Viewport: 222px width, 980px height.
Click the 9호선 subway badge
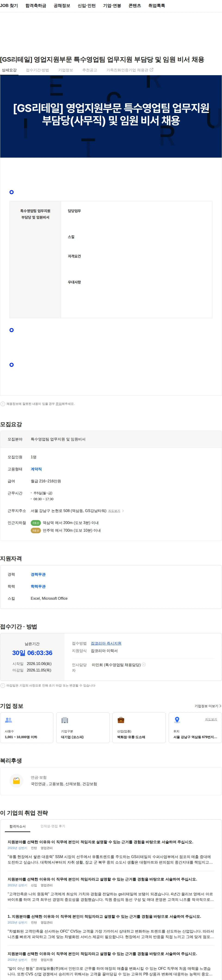tap(36, 530)
